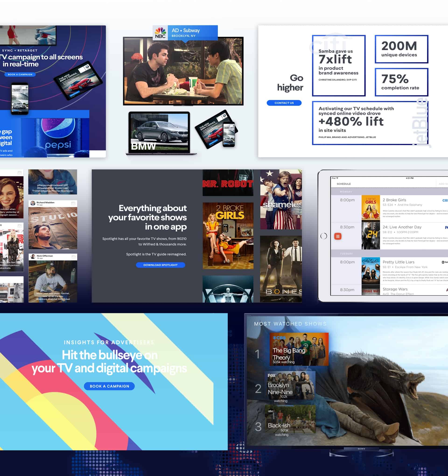This screenshot has height=476, width=448.
Task: Tap 'Storage Wars' schedule title
Action: click(x=395, y=289)
